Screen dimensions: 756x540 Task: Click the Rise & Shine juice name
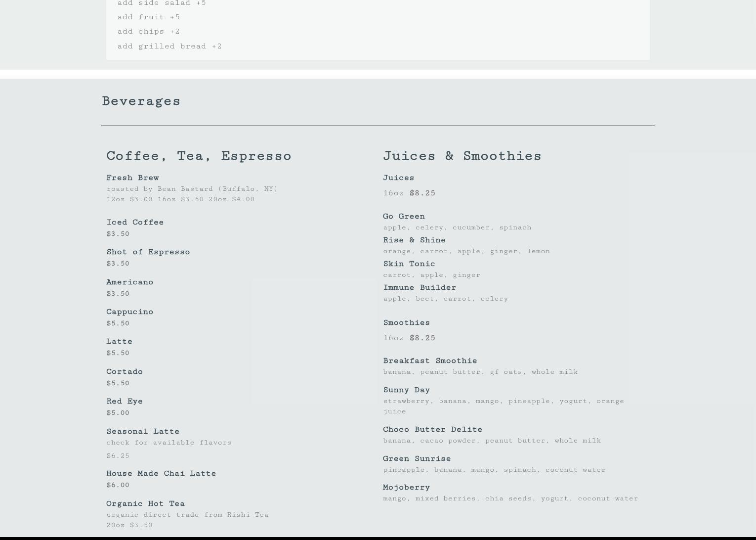pos(414,240)
